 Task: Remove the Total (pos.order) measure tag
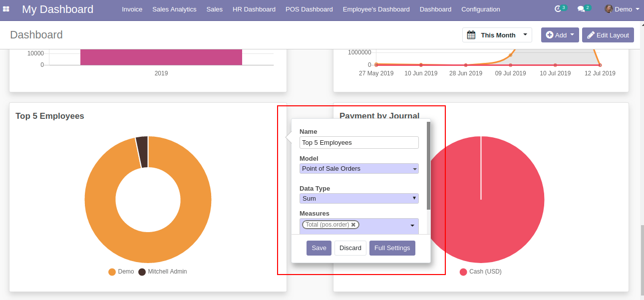tap(353, 225)
